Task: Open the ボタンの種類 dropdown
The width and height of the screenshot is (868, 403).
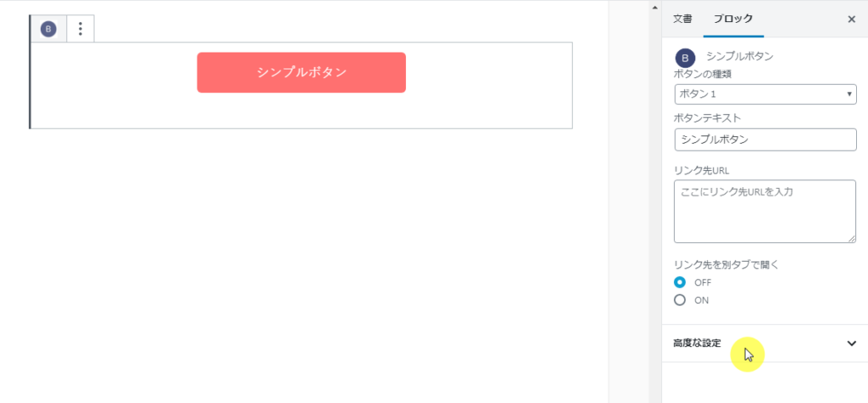Action: 765,94
